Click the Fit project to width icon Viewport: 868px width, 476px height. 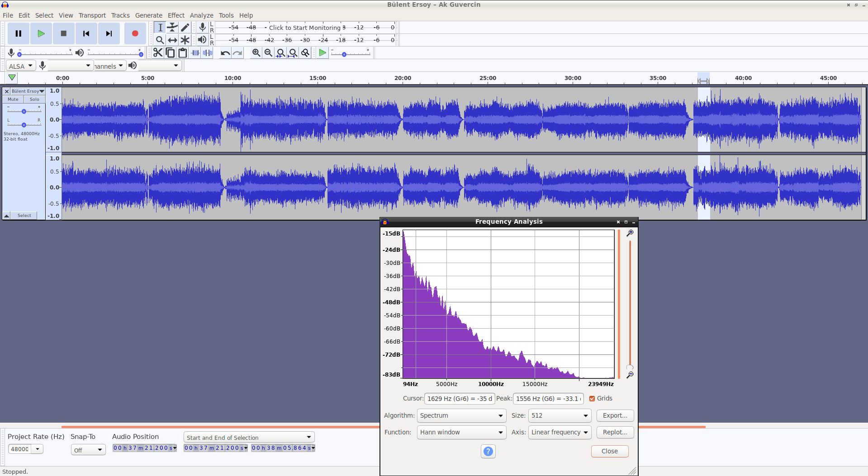[x=293, y=53]
